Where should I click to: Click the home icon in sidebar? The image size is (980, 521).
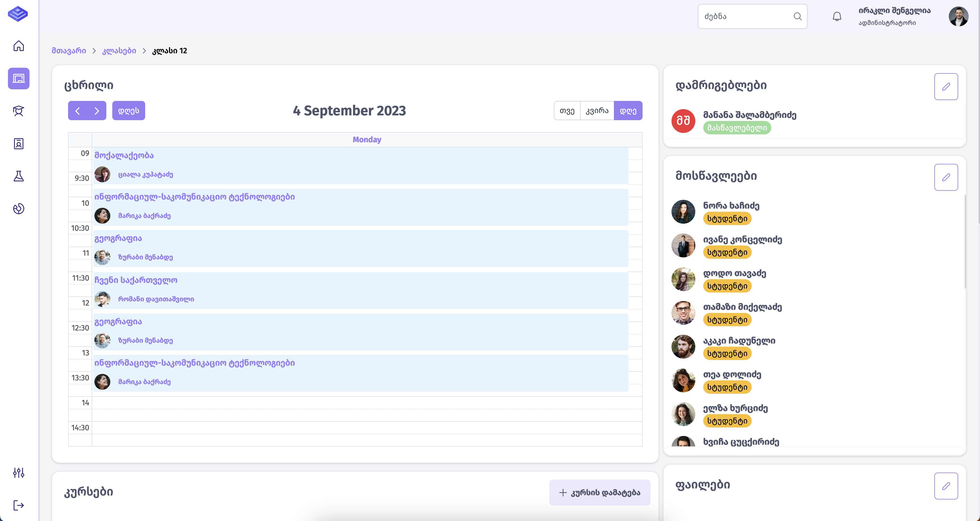(x=19, y=46)
